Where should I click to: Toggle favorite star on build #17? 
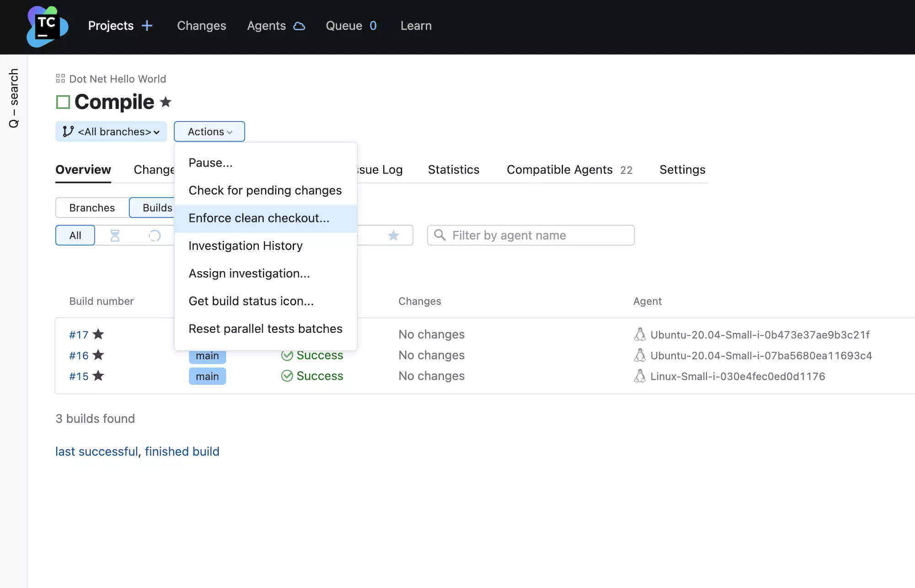(x=98, y=334)
